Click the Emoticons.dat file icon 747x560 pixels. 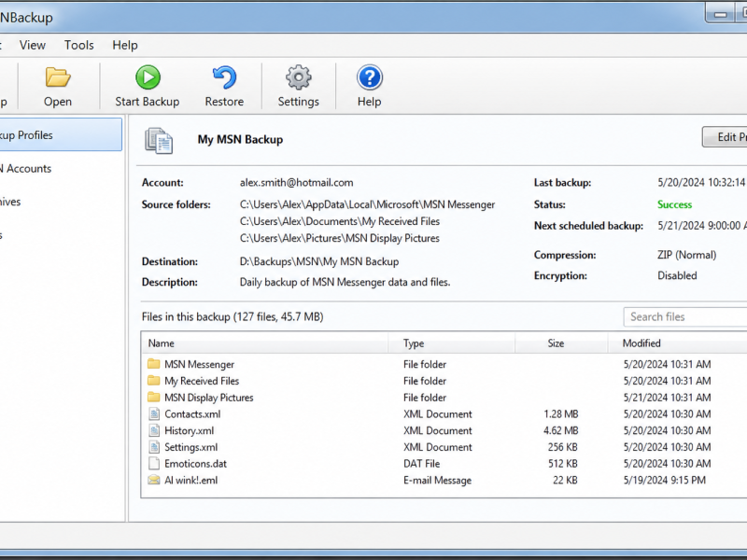[x=154, y=463]
